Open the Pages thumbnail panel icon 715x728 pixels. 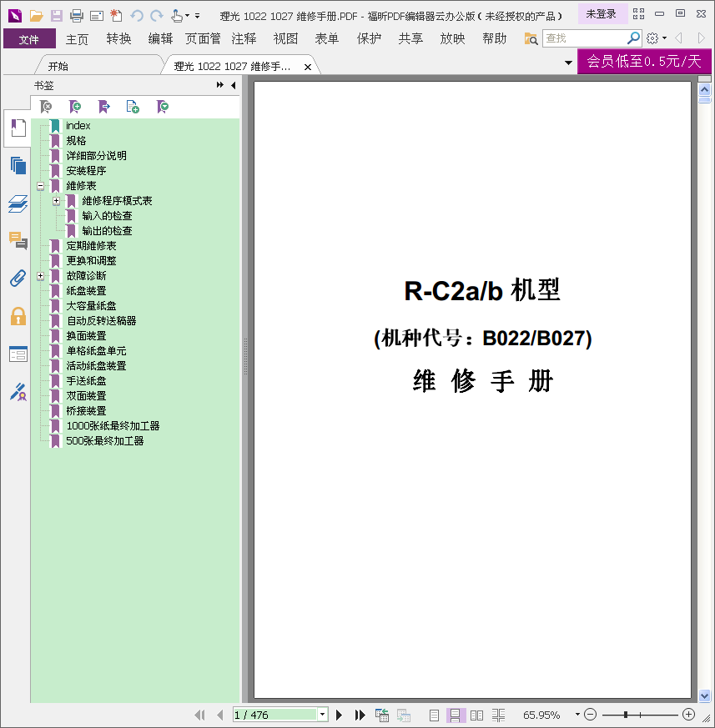(x=18, y=166)
